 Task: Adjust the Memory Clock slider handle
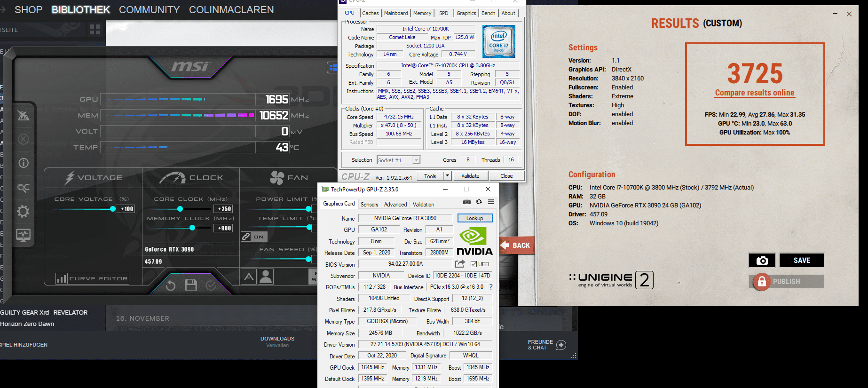pyautogui.click(x=192, y=228)
